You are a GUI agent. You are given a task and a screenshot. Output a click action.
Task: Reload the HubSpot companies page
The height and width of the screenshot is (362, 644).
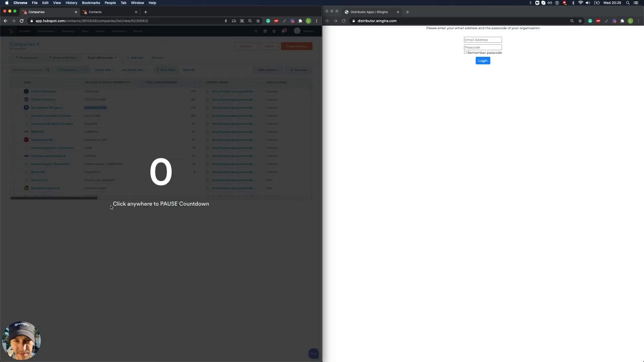(21, 21)
